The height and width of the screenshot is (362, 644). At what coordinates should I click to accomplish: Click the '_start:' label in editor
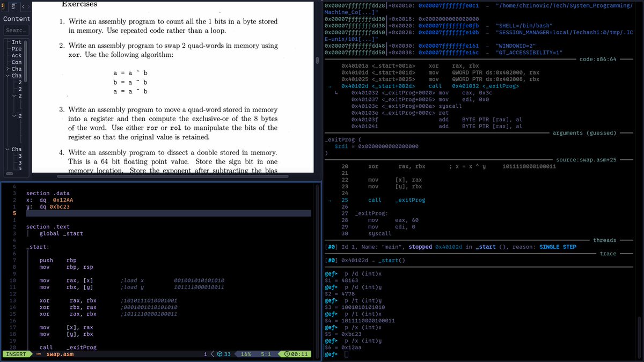coord(38,247)
